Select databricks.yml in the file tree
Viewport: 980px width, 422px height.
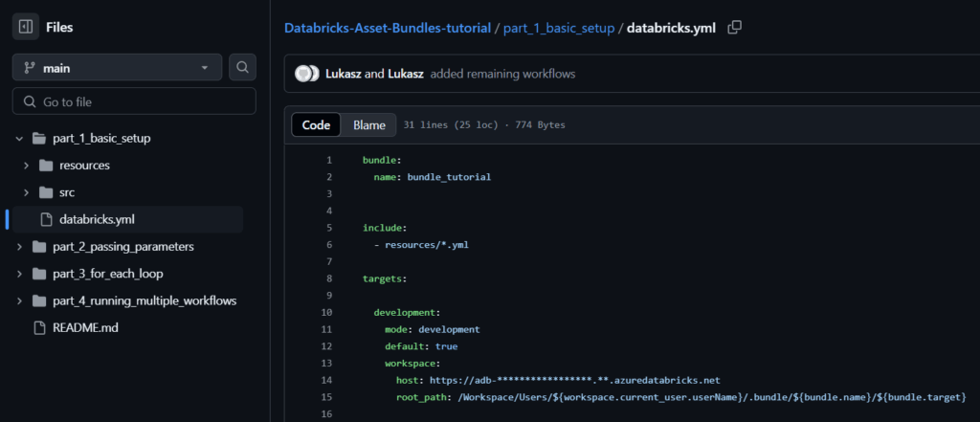coord(127,219)
